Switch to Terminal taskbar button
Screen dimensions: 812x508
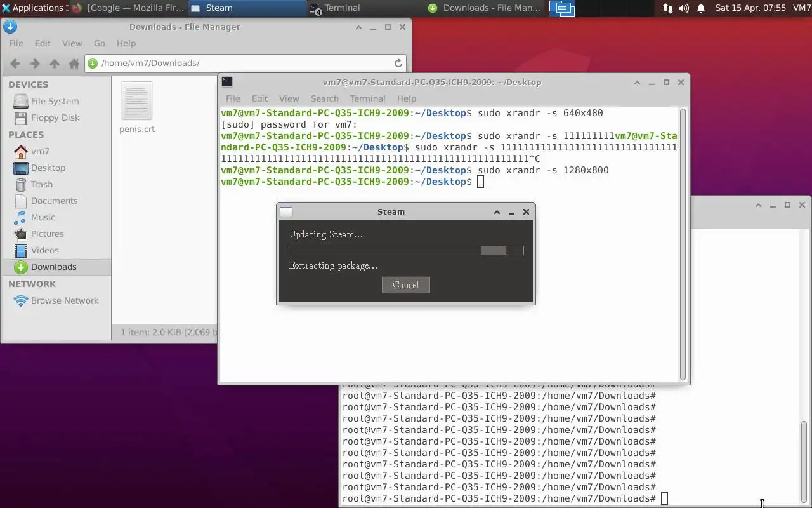point(365,8)
